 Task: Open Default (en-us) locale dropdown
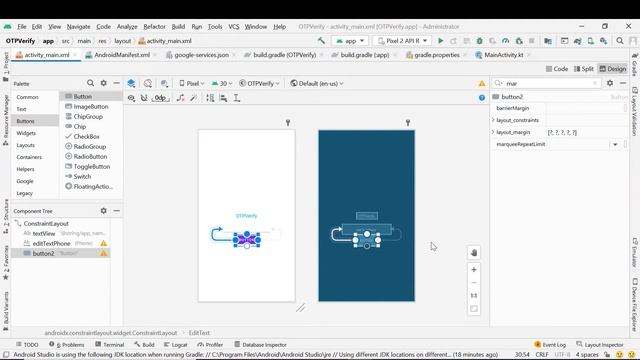click(x=317, y=83)
